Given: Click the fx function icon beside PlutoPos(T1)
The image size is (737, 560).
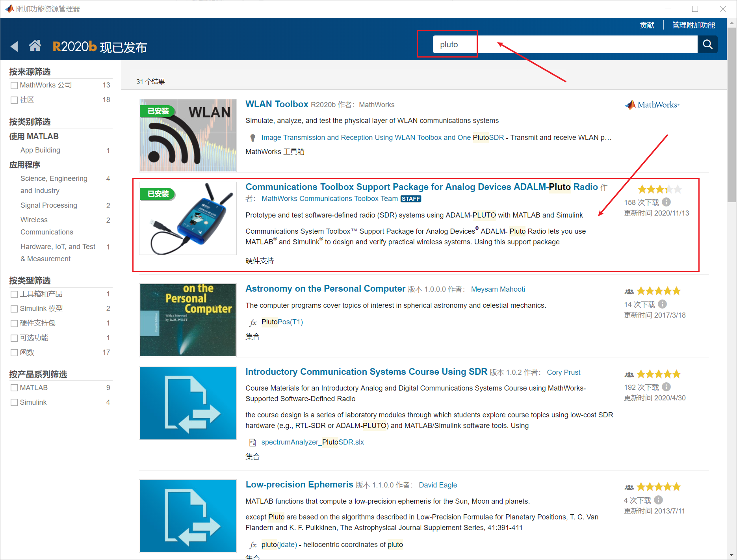Looking at the screenshot, I should coord(253,322).
